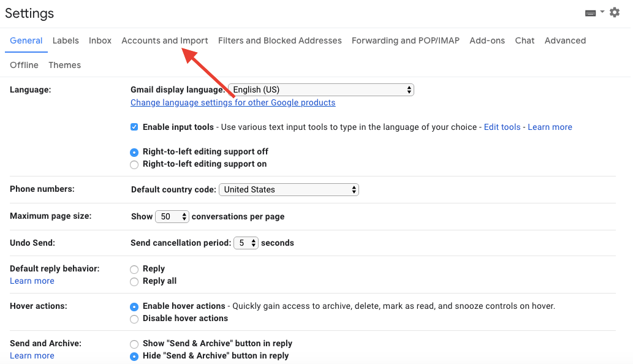
Task: Click the Maximum page size: label
Action: click(x=50, y=216)
